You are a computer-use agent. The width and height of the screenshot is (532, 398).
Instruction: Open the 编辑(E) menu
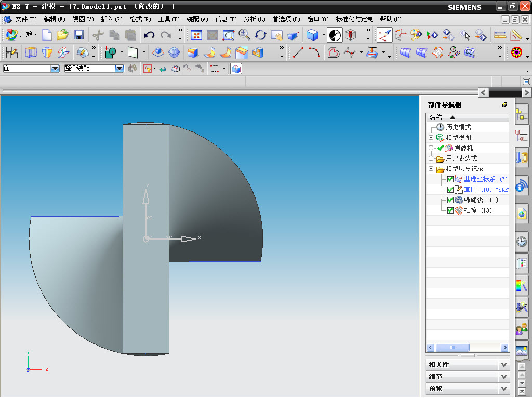pos(54,19)
